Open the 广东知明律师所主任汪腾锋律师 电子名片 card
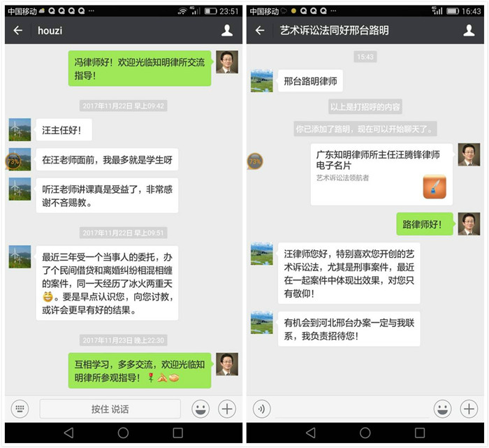Viewport: 489px width, 448px height. tap(381, 175)
